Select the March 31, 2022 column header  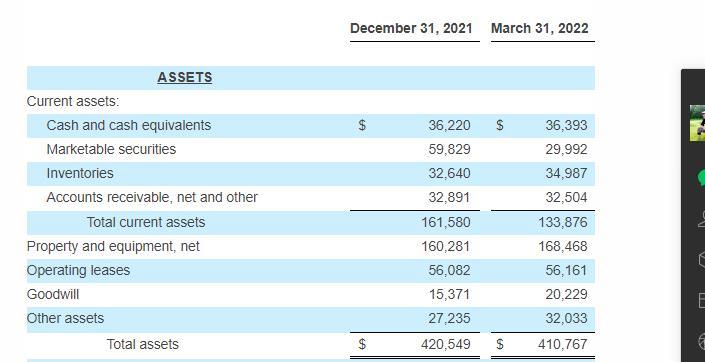[x=540, y=28]
